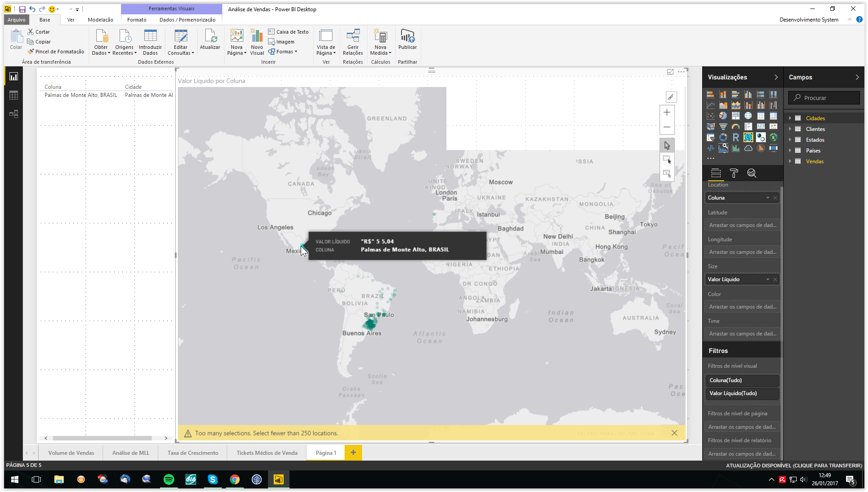
Task: Open the Fields well tab icon
Action: pyautogui.click(x=716, y=173)
